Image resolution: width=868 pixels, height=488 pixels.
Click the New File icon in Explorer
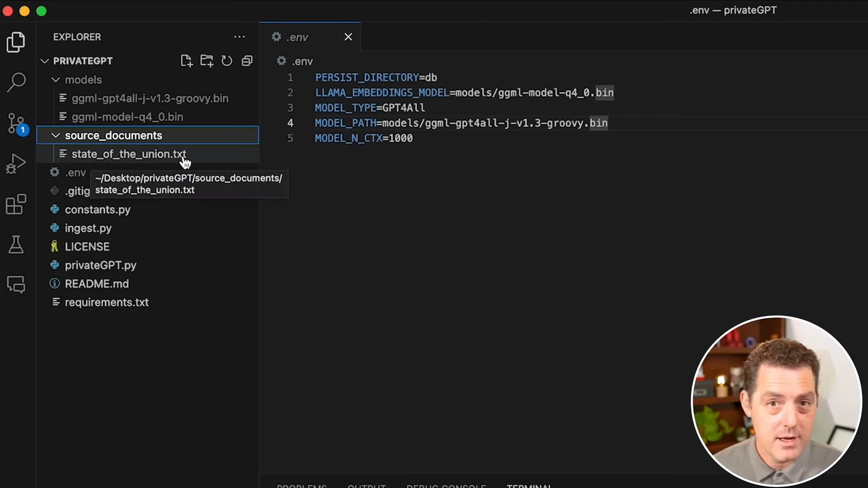[187, 61]
